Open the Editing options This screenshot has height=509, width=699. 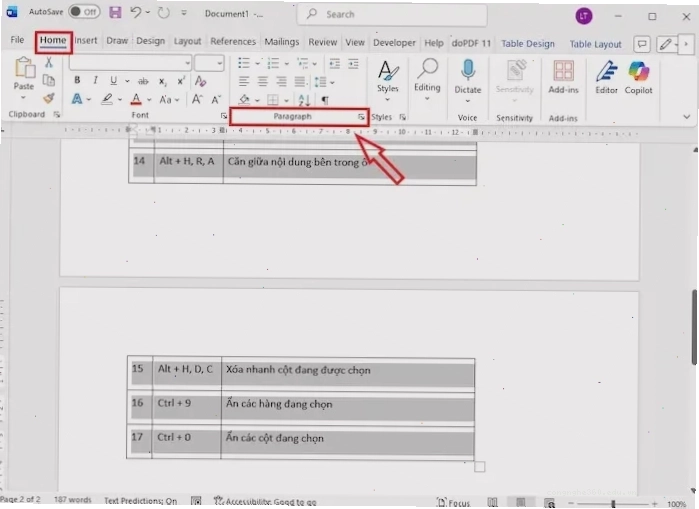[427, 80]
